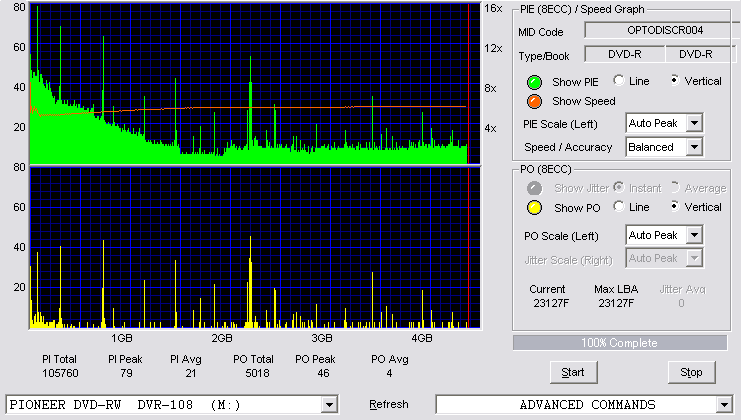
Task: Click the 4x speed axis label
Action: (490, 128)
